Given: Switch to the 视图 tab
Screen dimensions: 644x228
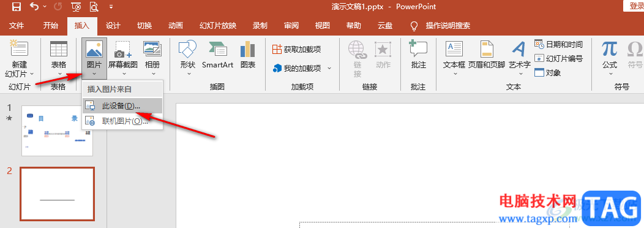Looking at the screenshot, I should (323, 26).
